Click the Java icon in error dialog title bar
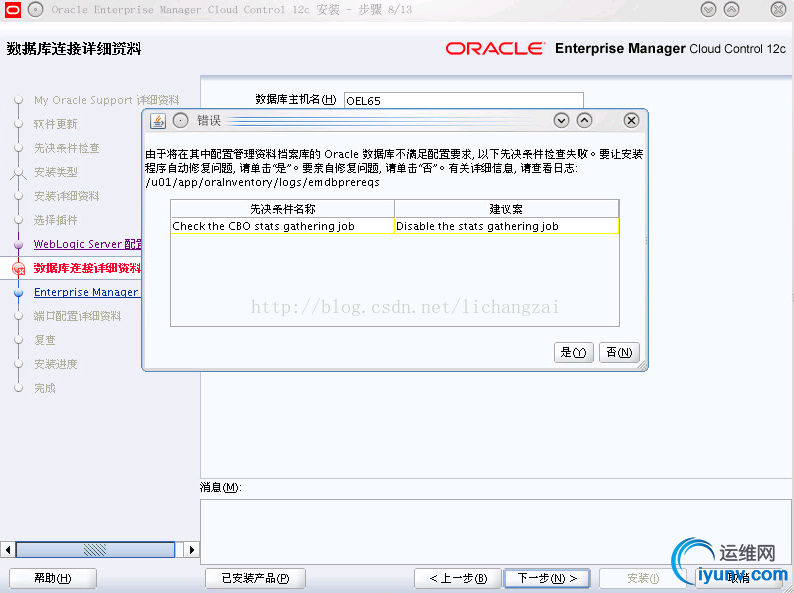Screen dimensions: 794x593 pos(158,121)
